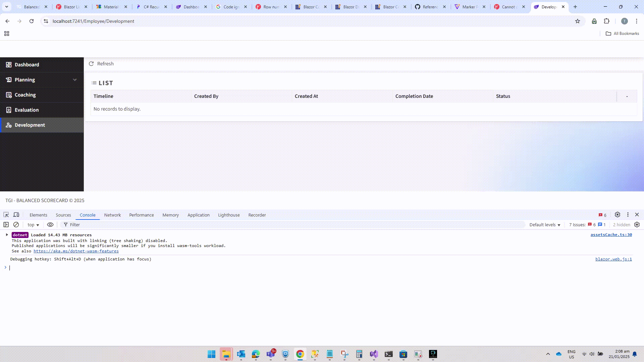Open the console settings gear icon
This screenshot has width=644, height=362.
tap(637, 225)
